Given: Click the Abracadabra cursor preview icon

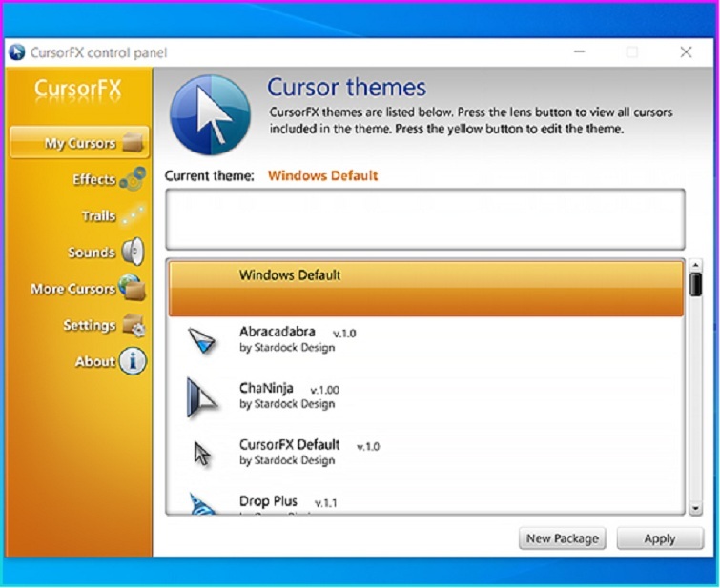Looking at the screenshot, I should click(202, 339).
